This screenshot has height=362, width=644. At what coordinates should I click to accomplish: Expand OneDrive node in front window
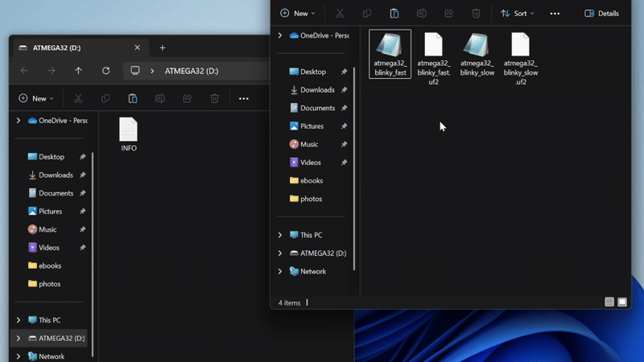pos(280,35)
